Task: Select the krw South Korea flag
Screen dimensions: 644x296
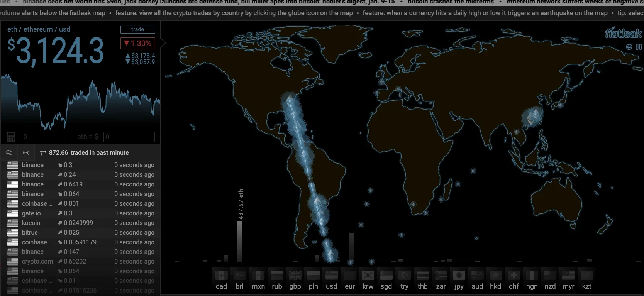Action: (x=368, y=275)
